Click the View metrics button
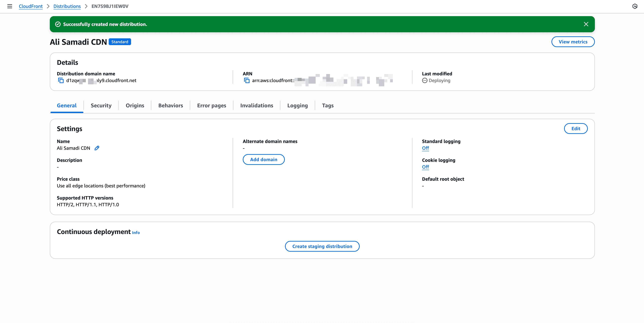This screenshot has width=644, height=323. pos(573,42)
